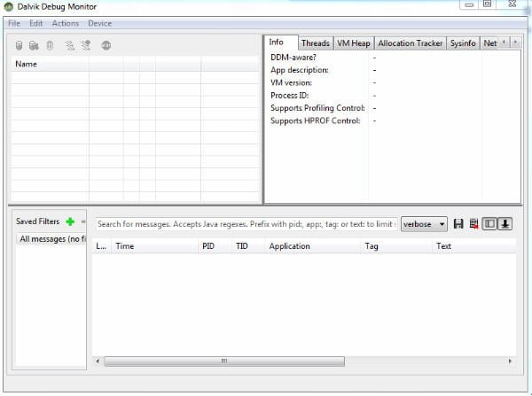This screenshot has height=396, width=532.
Task: Click the PID column header
Action: pos(215,246)
